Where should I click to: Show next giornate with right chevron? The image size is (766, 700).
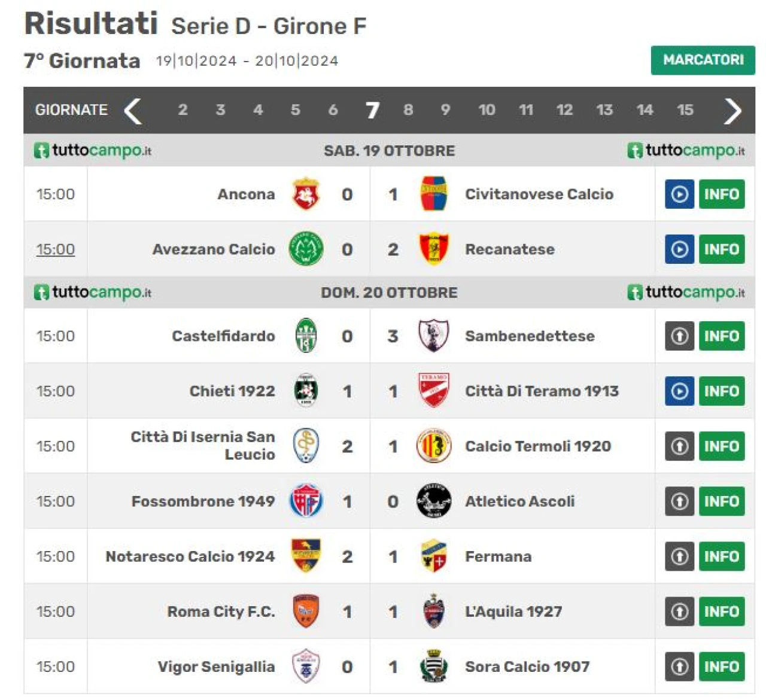pyautogui.click(x=732, y=110)
